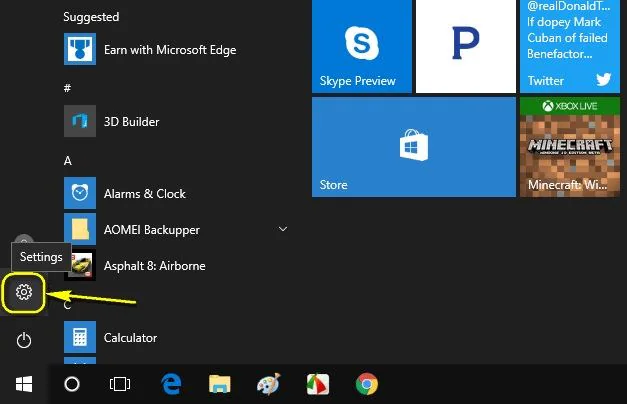The image size is (627, 404).
Task: Click the letter A group header
Action: 68,160
